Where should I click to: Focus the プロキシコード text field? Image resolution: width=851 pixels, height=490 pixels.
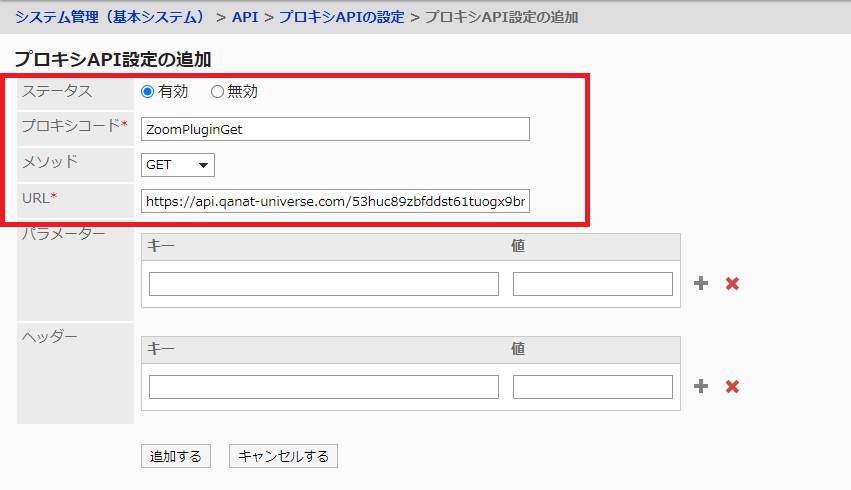click(x=335, y=129)
